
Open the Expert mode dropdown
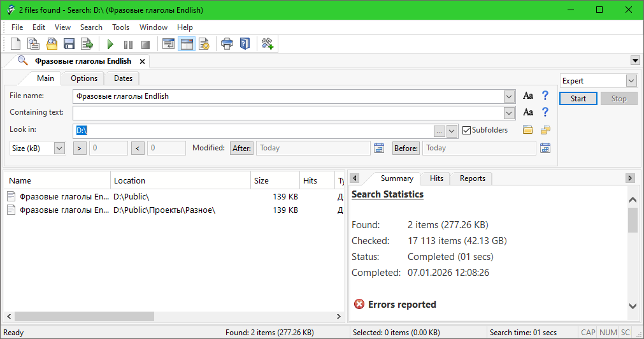631,81
